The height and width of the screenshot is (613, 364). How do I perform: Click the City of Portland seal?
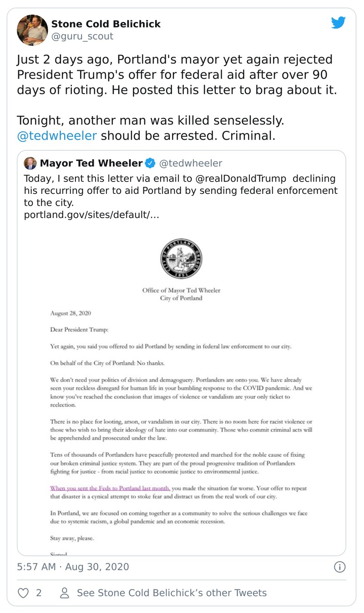click(x=181, y=259)
